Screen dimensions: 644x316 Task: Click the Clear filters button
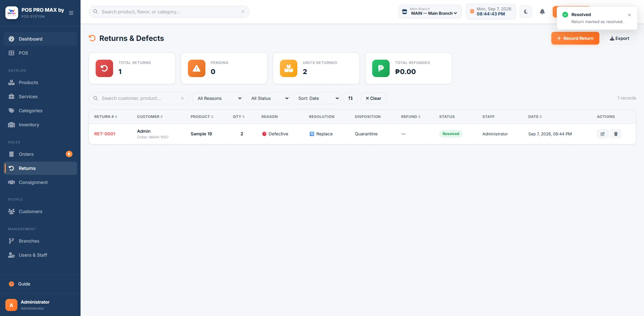click(x=373, y=98)
